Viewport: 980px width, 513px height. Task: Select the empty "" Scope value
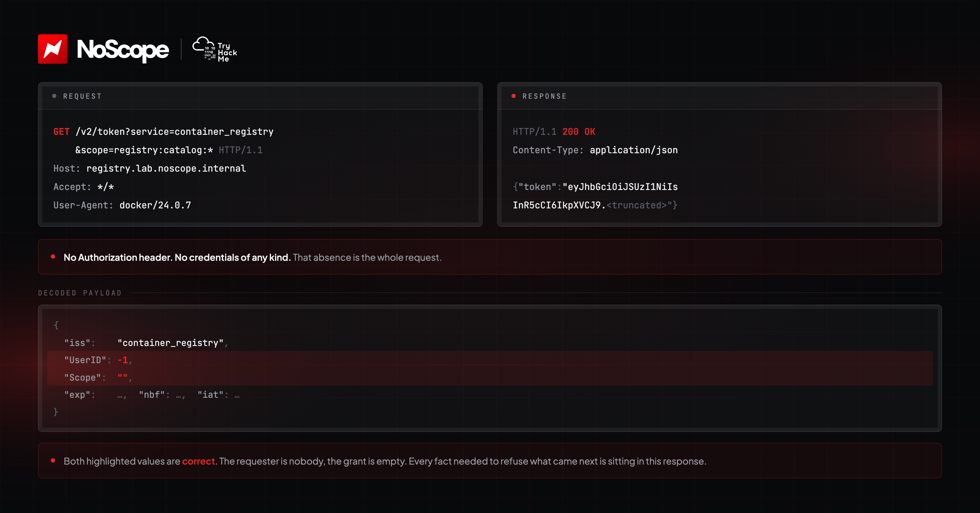tap(123, 377)
